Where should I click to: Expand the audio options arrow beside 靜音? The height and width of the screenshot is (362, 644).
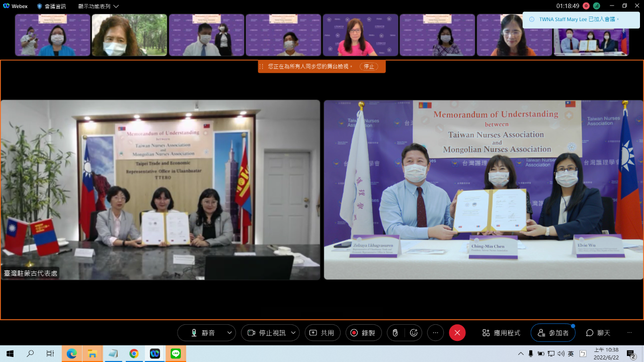pyautogui.click(x=229, y=333)
